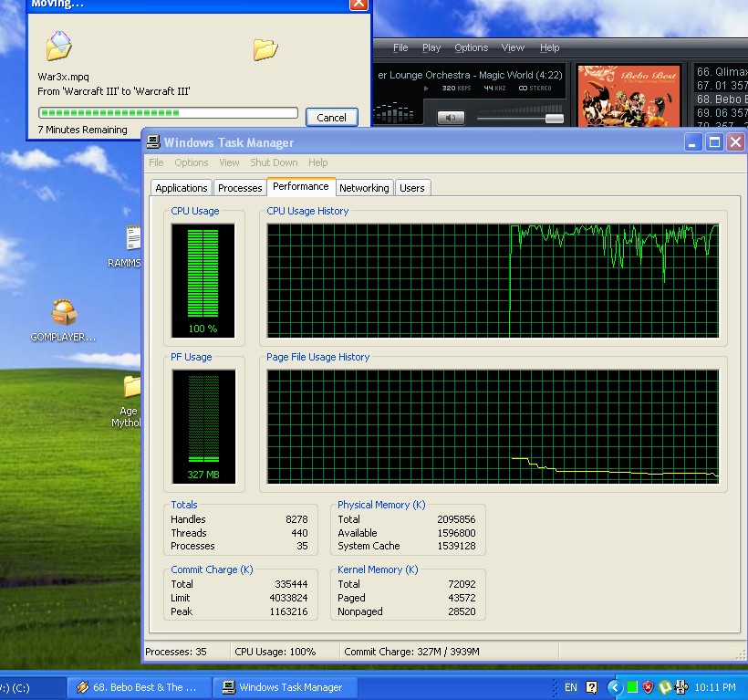Screen dimensions: 748x700
Task: Click the Bebo Best album art thumbnail
Action: click(629, 96)
